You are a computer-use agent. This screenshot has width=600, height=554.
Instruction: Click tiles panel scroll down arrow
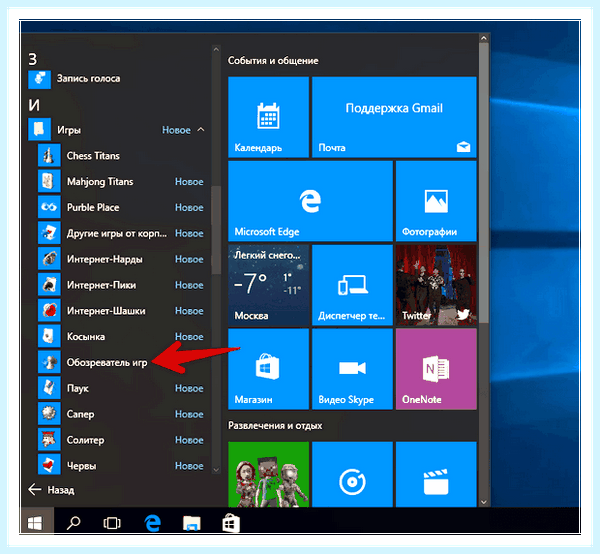(x=484, y=502)
